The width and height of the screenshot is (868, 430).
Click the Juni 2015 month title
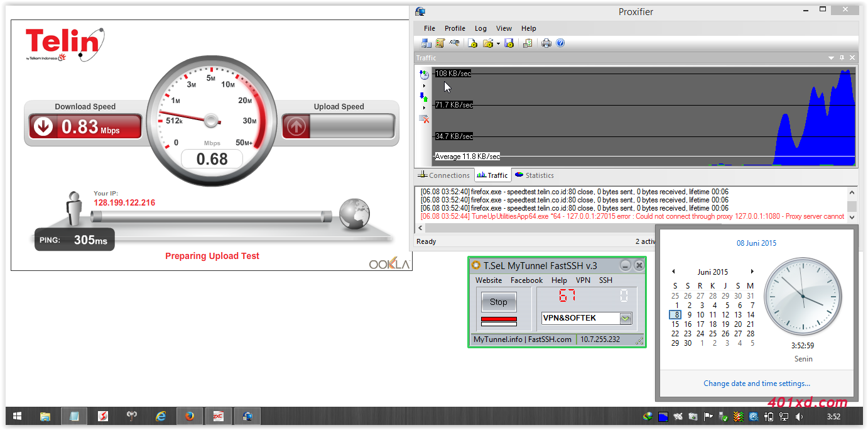712,272
